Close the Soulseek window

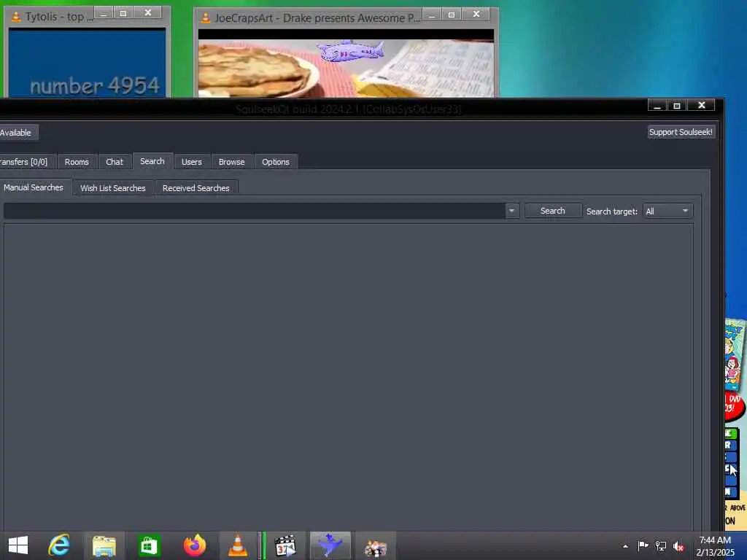tap(701, 105)
